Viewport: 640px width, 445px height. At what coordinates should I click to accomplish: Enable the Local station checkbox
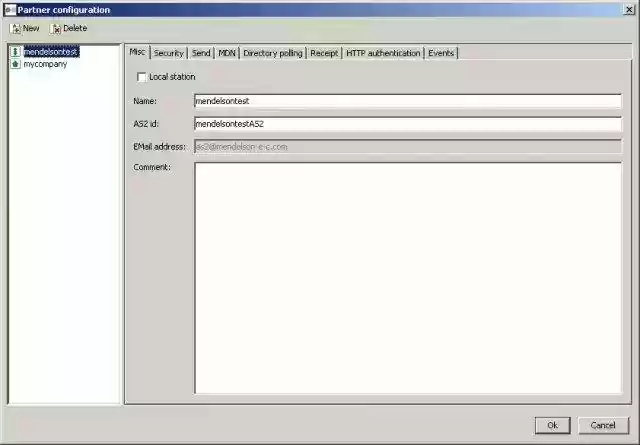pyautogui.click(x=141, y=77)
